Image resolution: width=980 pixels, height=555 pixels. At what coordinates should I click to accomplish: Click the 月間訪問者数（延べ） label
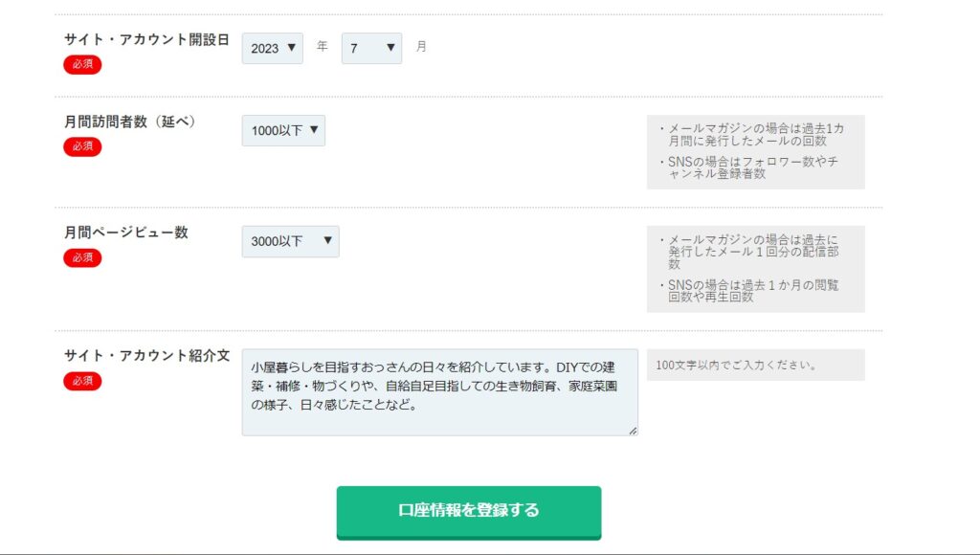click(130, 122)
